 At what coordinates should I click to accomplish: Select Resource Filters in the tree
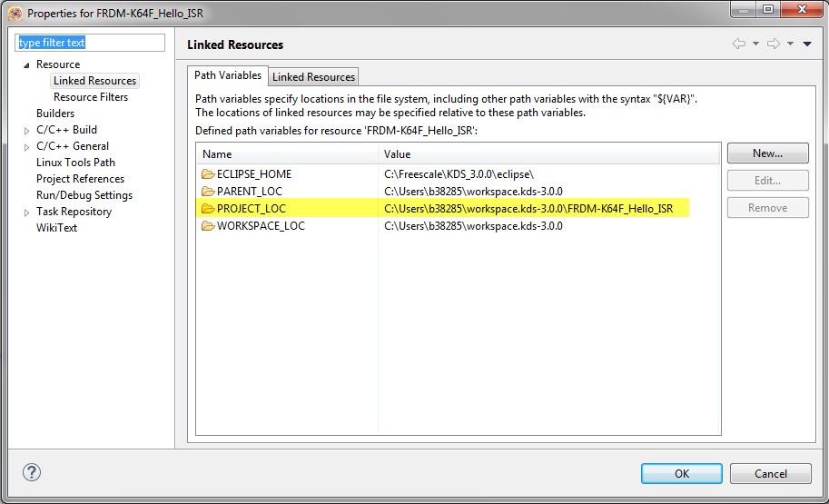[x=91, y=97]
